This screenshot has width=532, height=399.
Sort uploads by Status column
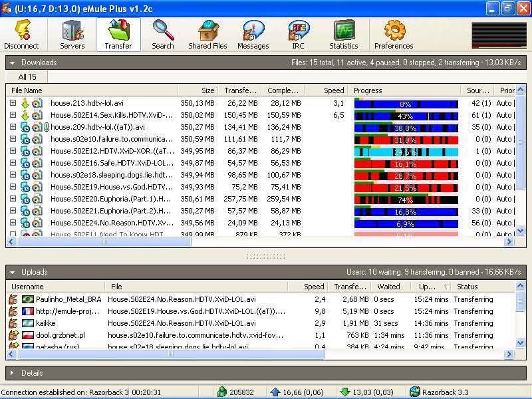click(483, 287)
